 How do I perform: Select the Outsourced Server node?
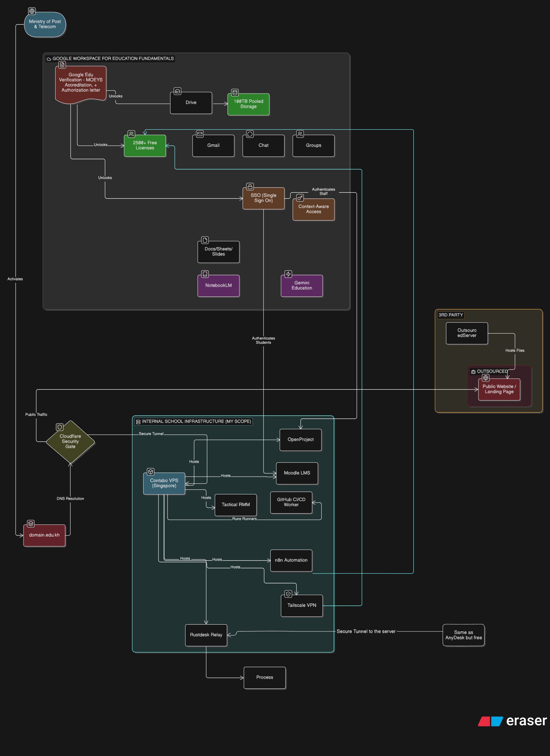(x=467, y=333)
